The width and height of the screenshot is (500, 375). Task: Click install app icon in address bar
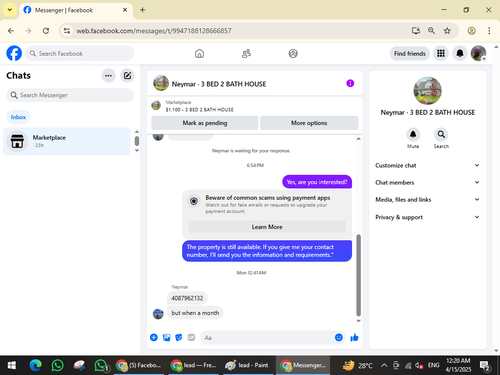416,31
